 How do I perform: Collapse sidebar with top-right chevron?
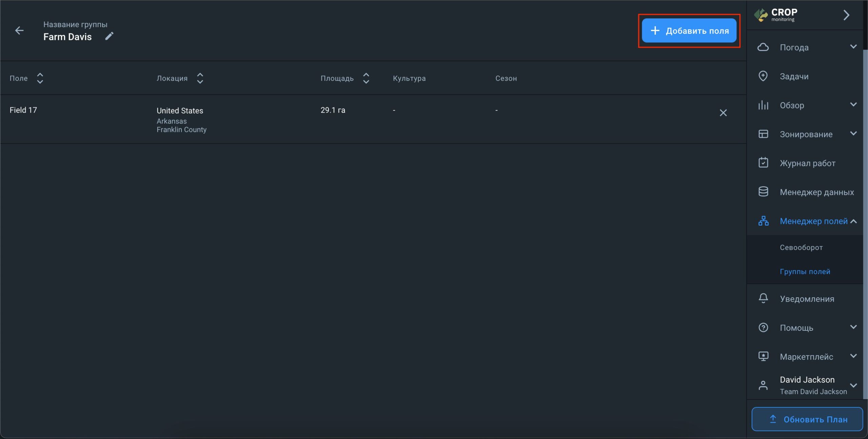[x=846, y=15]
